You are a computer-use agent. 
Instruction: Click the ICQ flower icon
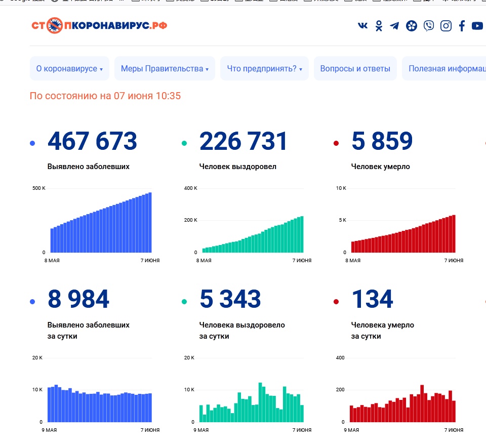coord(412,26)
